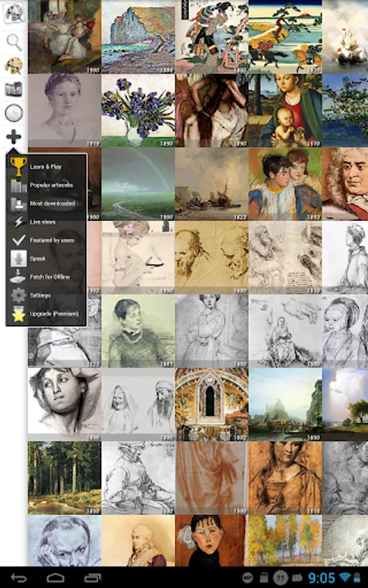Screen dimensions: 368x588
Task: Open the colorful painter's palette icon
Action: [14, 65]
